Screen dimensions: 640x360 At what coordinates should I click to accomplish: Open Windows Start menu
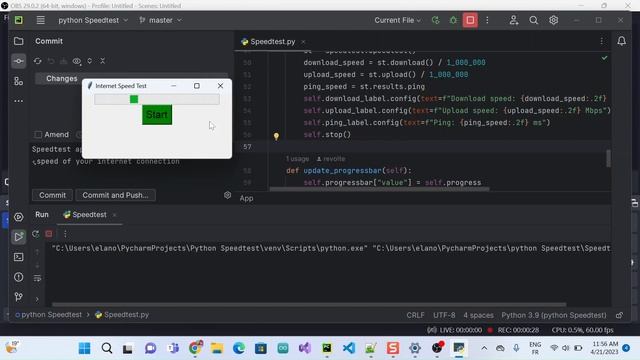click(x=84, y=348)
